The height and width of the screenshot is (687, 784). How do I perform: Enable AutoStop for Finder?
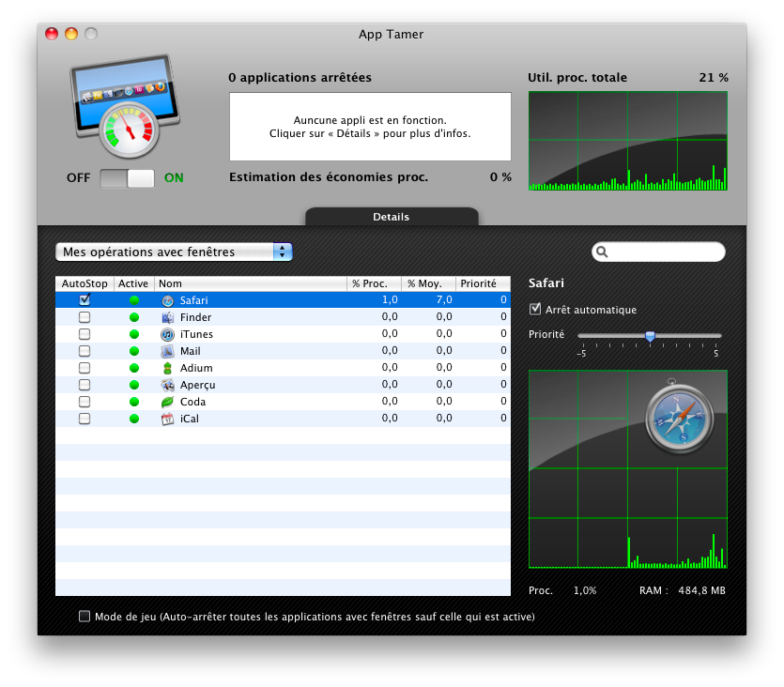pos(85,317)
